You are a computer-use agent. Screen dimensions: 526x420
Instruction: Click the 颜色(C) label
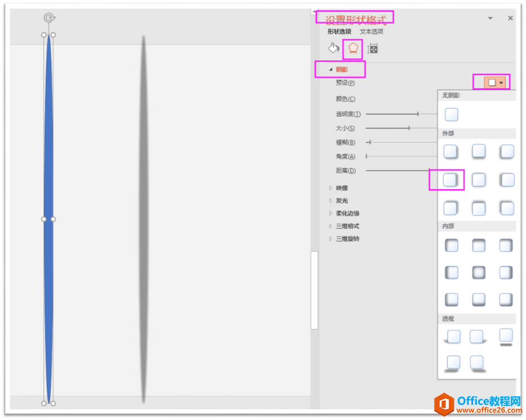coord(346,99)
